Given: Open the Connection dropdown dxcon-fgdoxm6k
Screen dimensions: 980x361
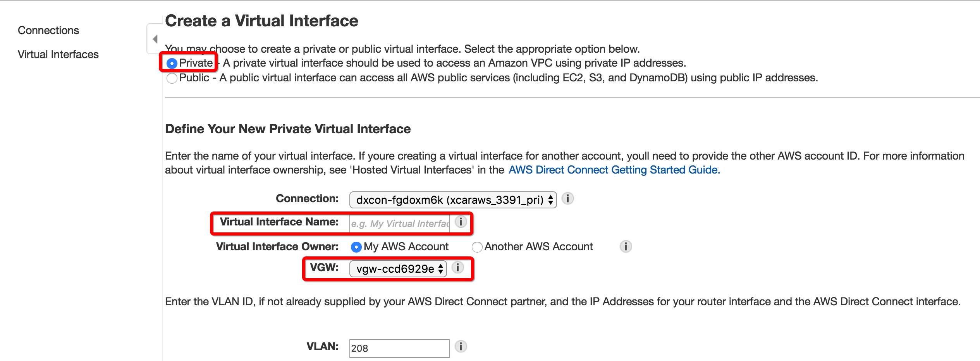Looking at the screenshot, I should coord(452,200).
